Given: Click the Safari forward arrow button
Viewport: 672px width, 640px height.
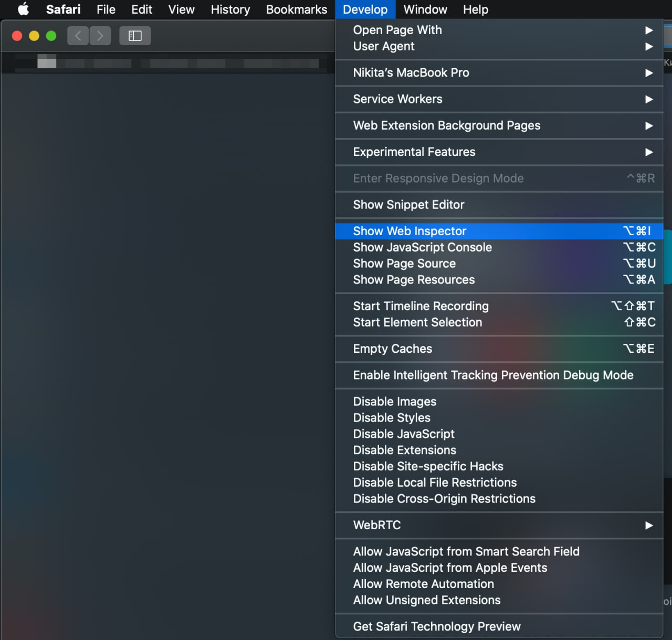Looking at the screenshot, I should (100, 36).
